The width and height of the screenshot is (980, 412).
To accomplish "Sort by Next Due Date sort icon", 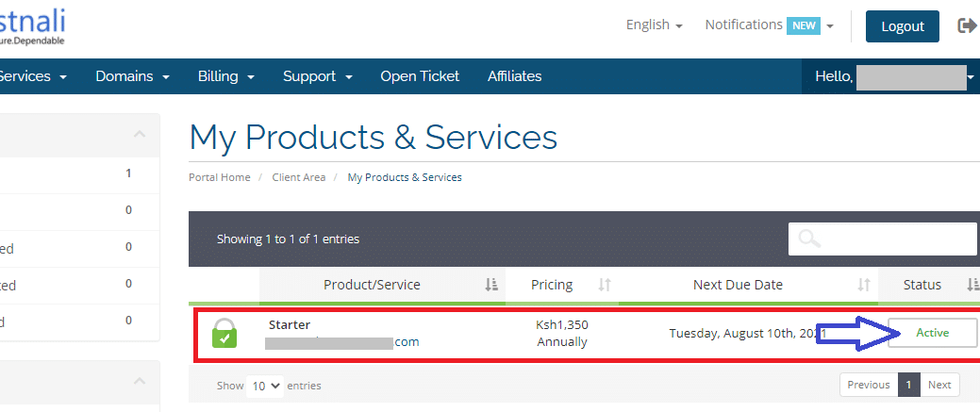I will pyautogui.click(x=863, y=285).
